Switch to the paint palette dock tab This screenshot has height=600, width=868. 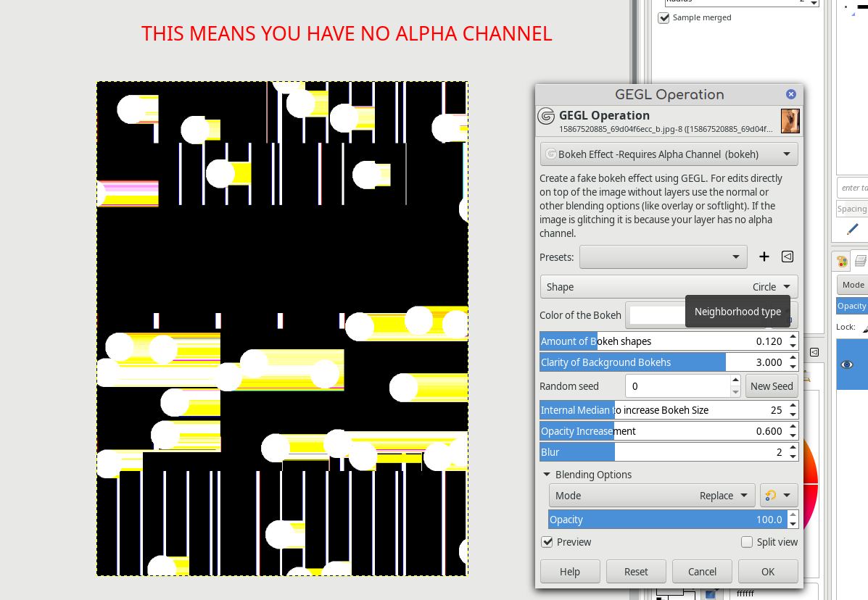(842, 261)
